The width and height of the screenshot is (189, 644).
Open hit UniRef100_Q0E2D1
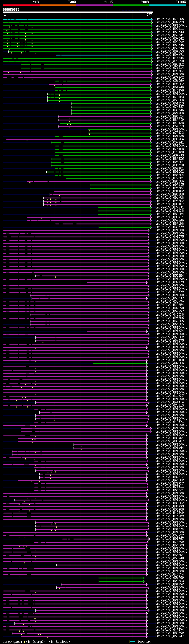point(170,162)
